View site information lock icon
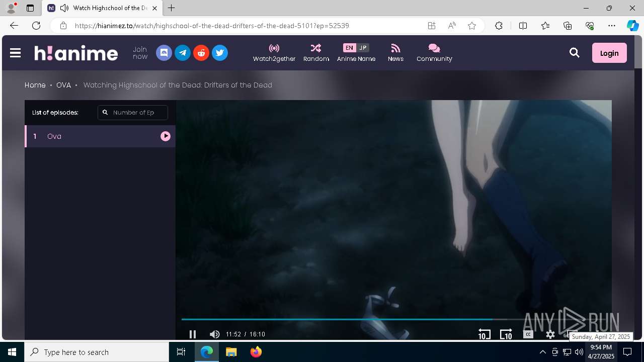This screenshot has width=644, height=362. 63,26
